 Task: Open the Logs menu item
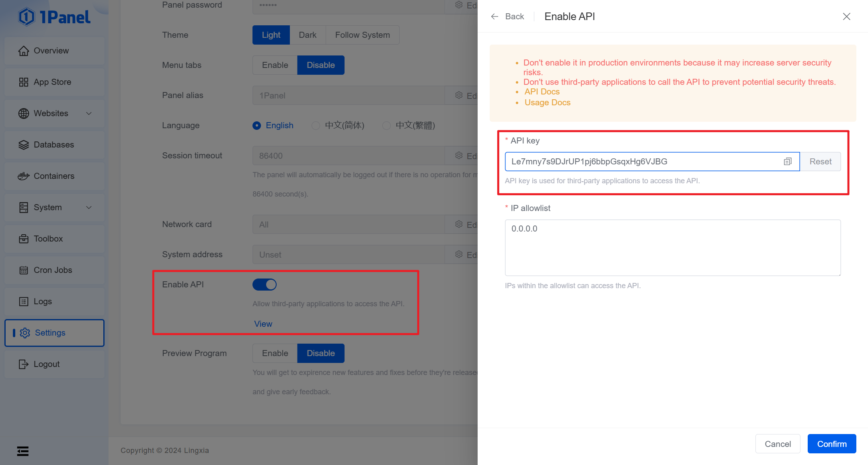click(43, 301)
